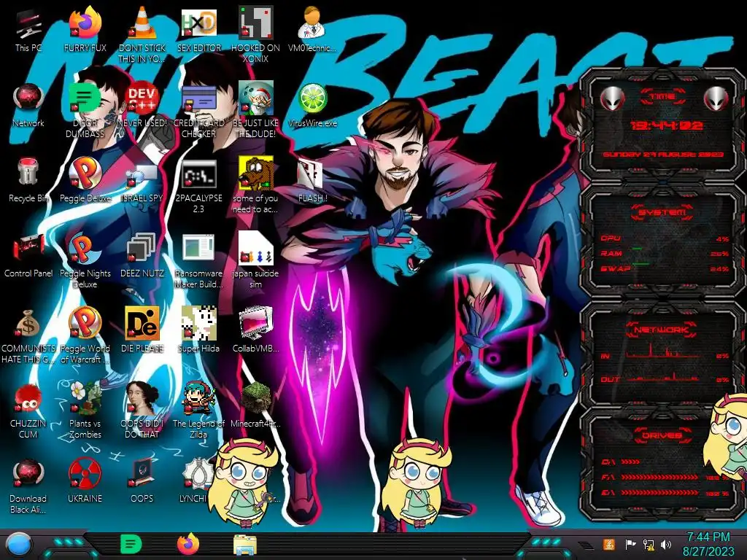
Task: Click the left alien head widget icon
Action: (612, 99)
